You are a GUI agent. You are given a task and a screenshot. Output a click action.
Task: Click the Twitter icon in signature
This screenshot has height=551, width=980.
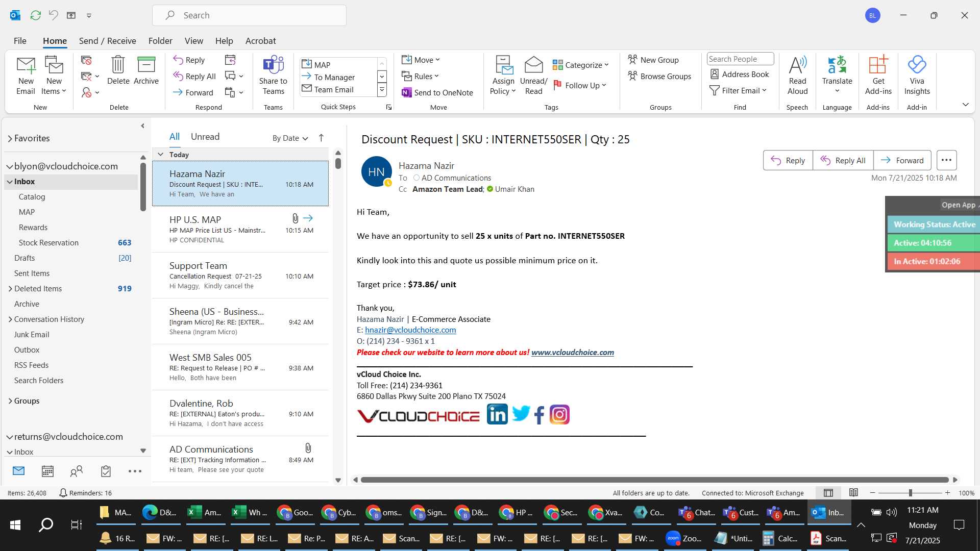[x=521, y=413]
